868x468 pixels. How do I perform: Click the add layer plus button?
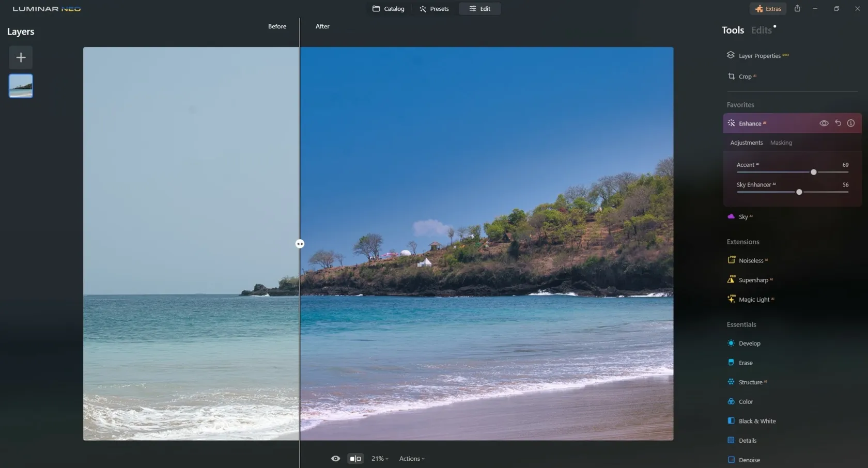(21, 57)
